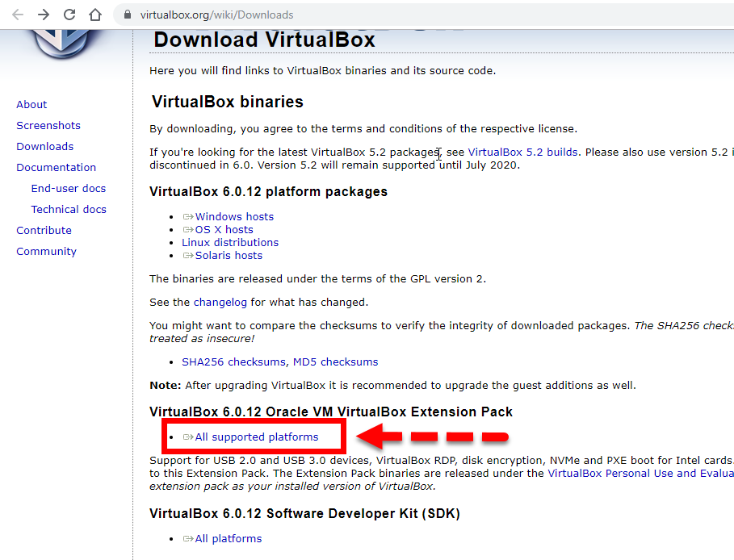Screen dimensions: 734x560
Task: Go to the browser home page icon
Action: (x=95, y=15)
